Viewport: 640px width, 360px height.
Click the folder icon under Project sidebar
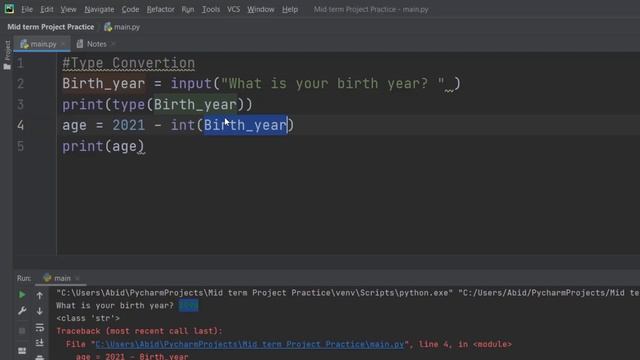[x=7, y=66]
